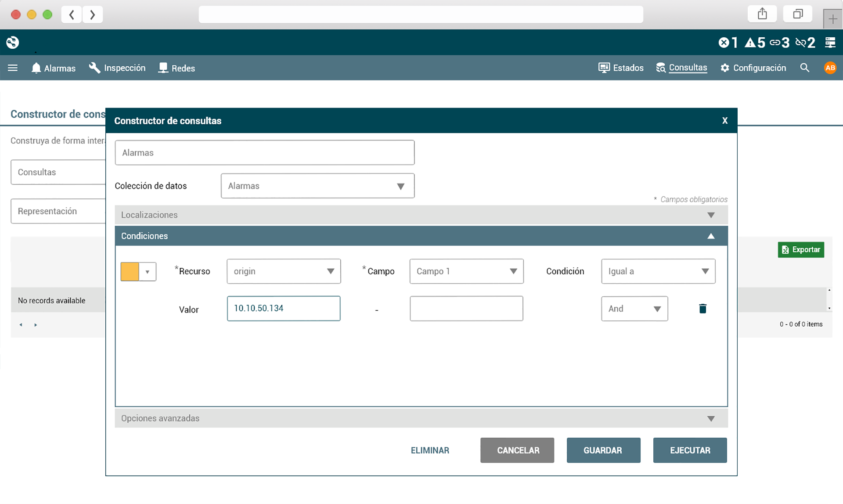Click the green Exportar button
843x504 pixels.
(801, 250)
